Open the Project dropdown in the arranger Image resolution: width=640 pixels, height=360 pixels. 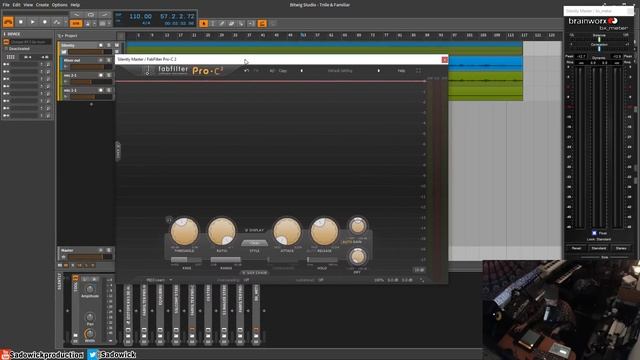68,36
